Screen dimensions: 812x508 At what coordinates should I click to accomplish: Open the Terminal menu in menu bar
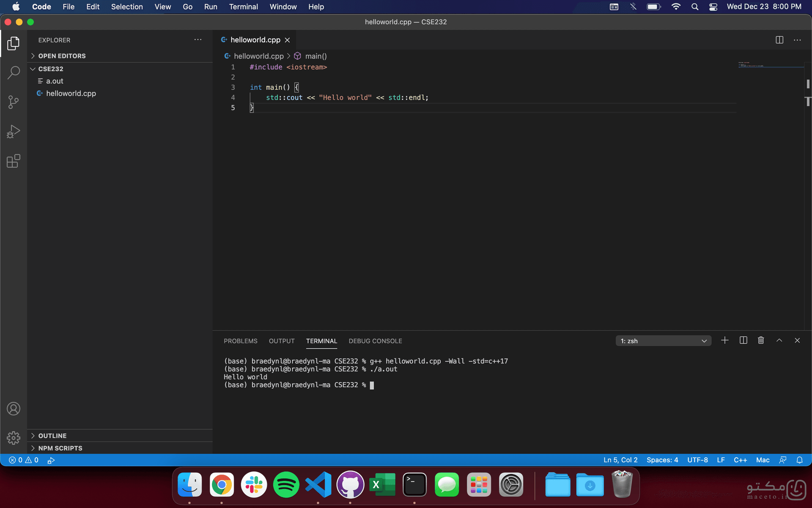point(243,7)
